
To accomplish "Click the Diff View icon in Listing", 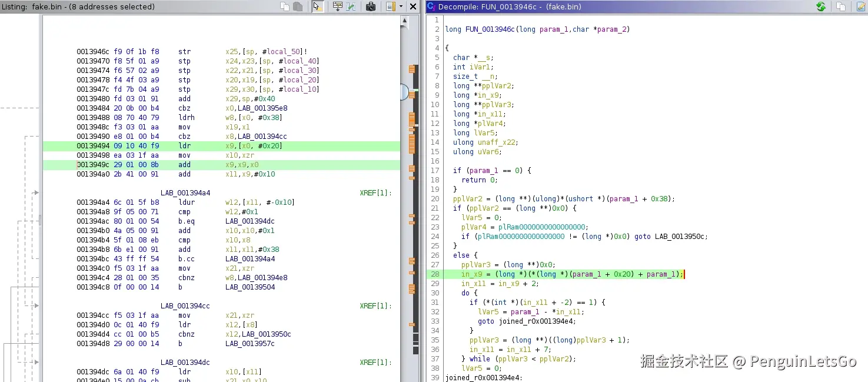I will pos(351,6).
